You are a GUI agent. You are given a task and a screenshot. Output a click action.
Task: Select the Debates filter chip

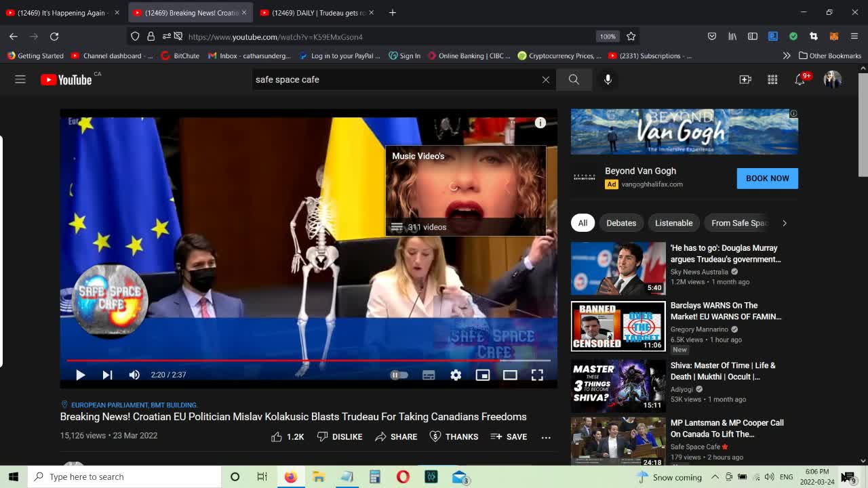(621, 223)
